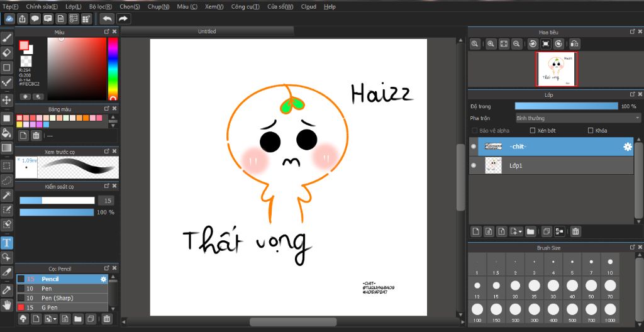
Task: Pop out the Màu panel
Action: 107,31
